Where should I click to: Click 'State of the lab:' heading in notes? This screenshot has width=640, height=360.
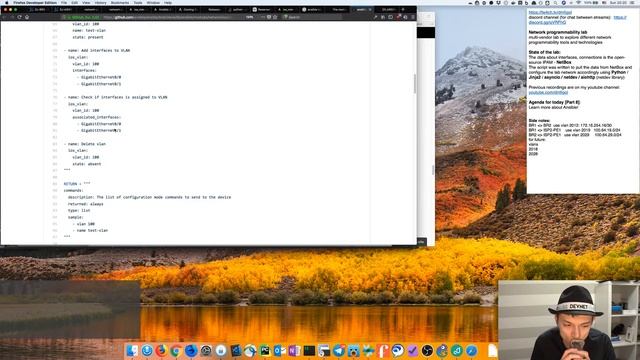point(544,53)
